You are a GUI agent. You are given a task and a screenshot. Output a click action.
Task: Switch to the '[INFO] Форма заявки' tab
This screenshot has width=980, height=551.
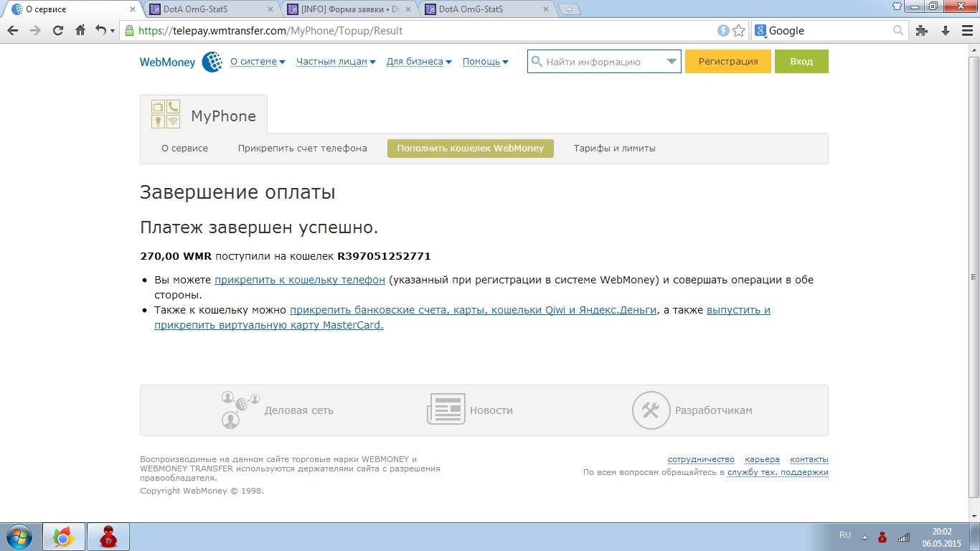click(x=349, y=9)
